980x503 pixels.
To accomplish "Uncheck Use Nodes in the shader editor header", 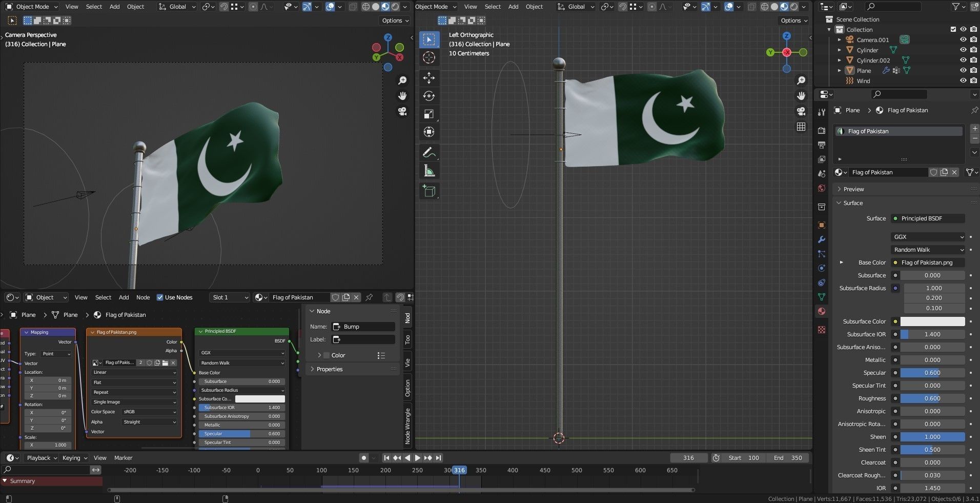I will coord(160,297).
